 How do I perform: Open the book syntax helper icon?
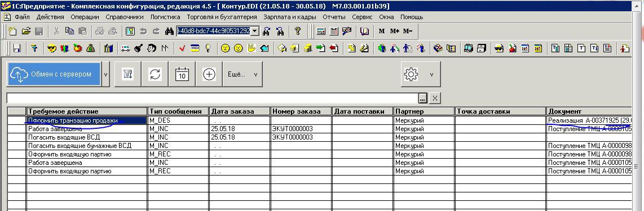tap(365, 31)
